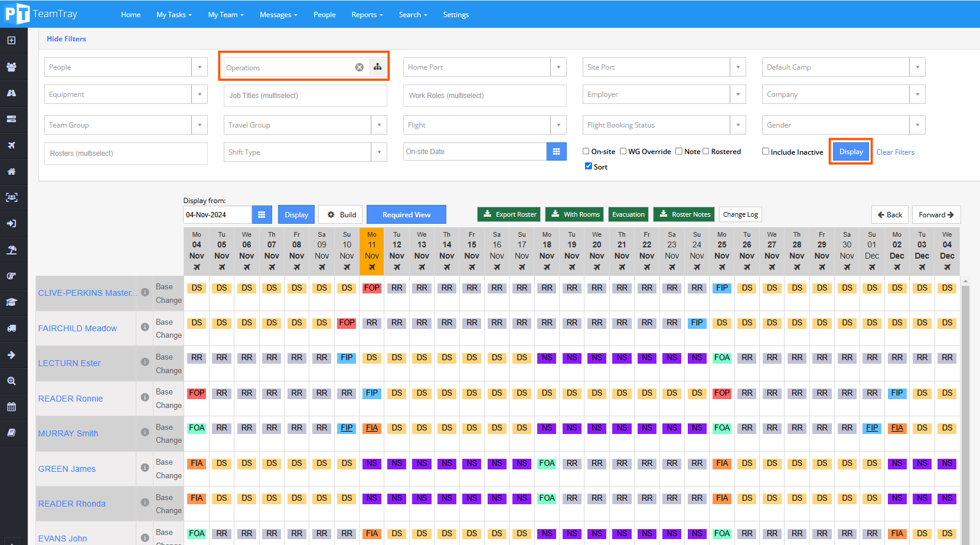The width and height of the screenshot is (980, 545).
Task: Open the people group sidebar icon
Action: [11, 67]
